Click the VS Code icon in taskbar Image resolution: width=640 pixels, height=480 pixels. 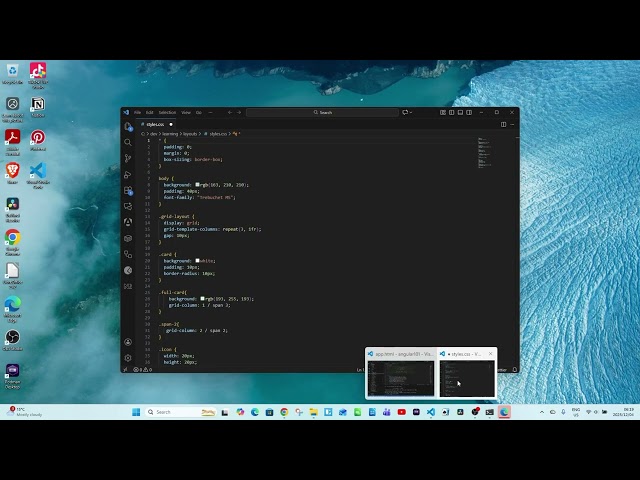pyautogui.click(x=431, y=412)
